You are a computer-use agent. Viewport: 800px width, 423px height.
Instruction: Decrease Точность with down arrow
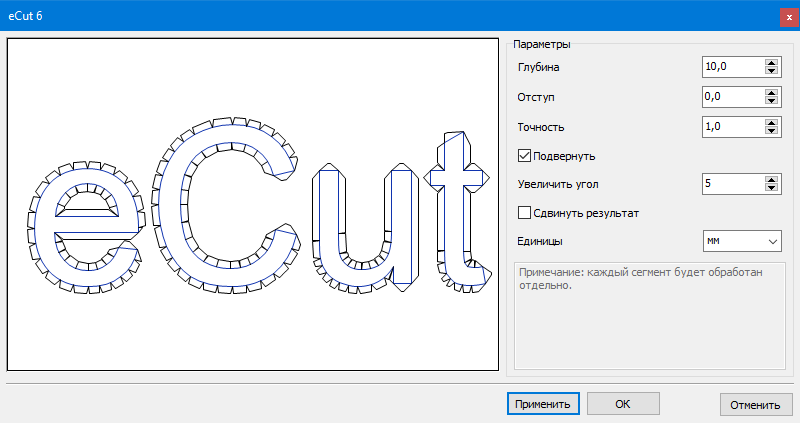pyautogui.click(x=771, y=131)
